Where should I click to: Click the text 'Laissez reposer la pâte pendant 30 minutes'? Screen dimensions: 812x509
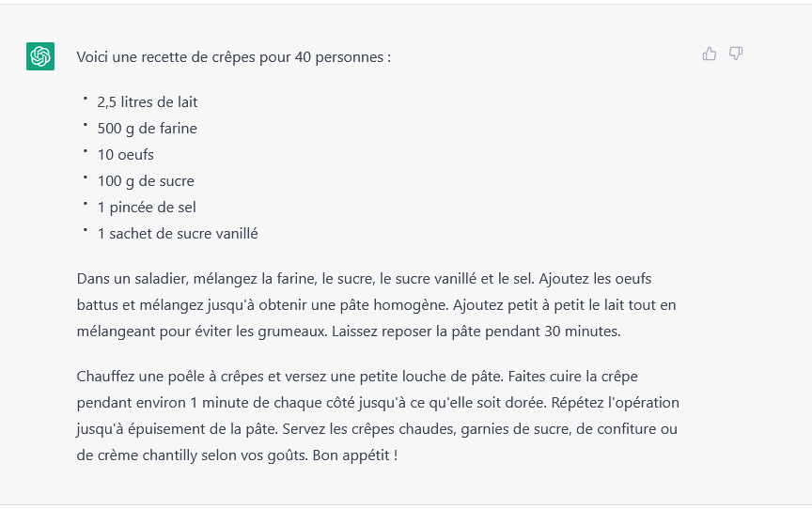coord(476,332)
